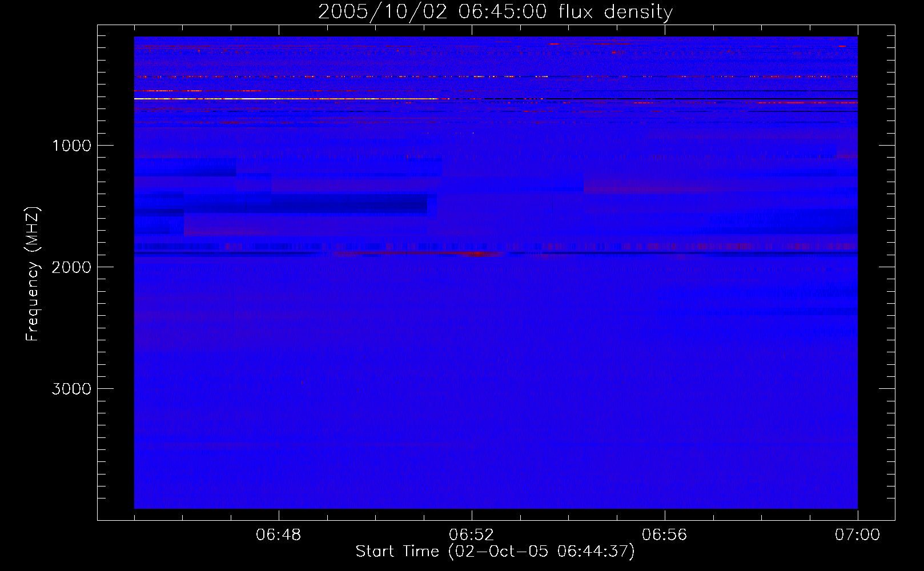Image resolution: width=924 pixels, height=571 pixels.
Task: Click the plot title '2005/10/02 06:45:00 flux density'
Action: point(495,12)
